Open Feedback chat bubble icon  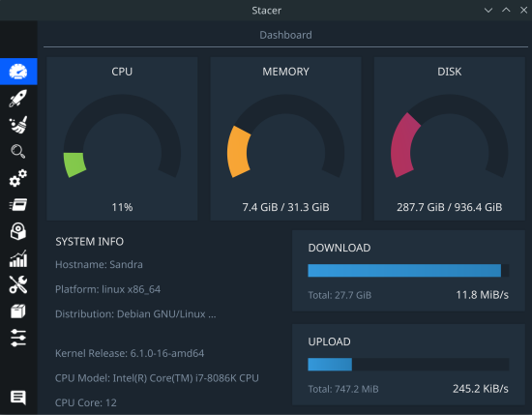(18, 398)
